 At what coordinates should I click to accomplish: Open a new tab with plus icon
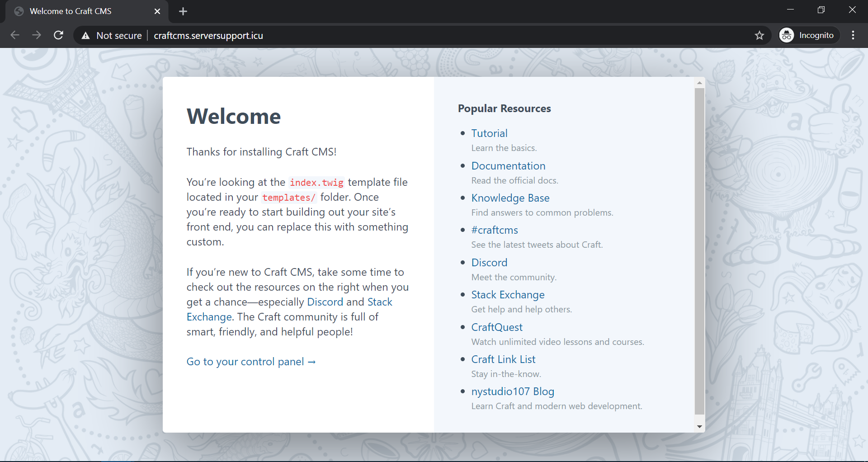click(x=183, y=11)
